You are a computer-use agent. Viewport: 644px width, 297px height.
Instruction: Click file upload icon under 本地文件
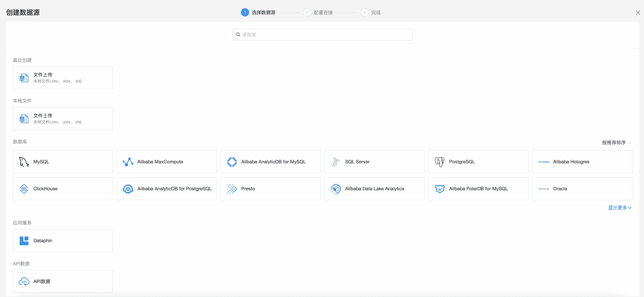(24, 119)
